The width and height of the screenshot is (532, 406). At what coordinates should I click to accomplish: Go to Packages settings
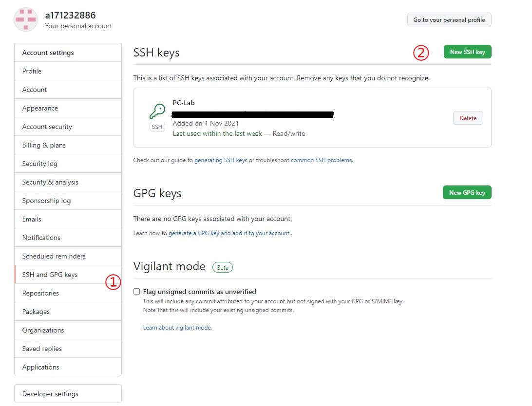tap(68, 312)
